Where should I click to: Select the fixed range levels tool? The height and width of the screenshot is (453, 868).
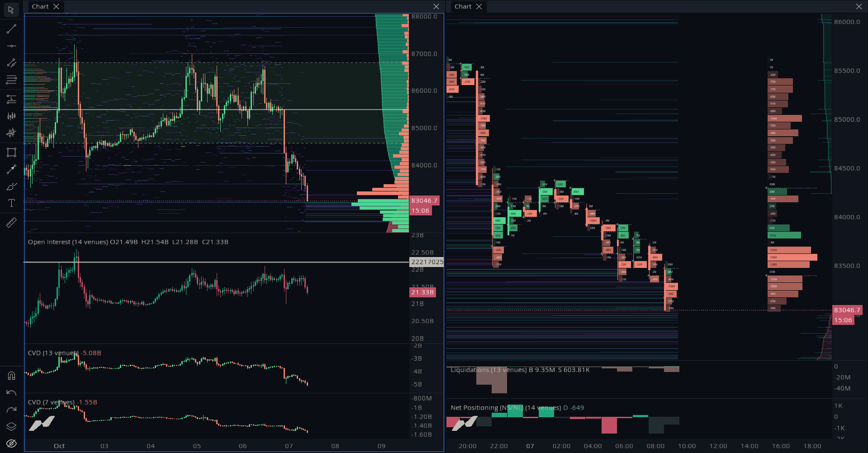point(11,99)
